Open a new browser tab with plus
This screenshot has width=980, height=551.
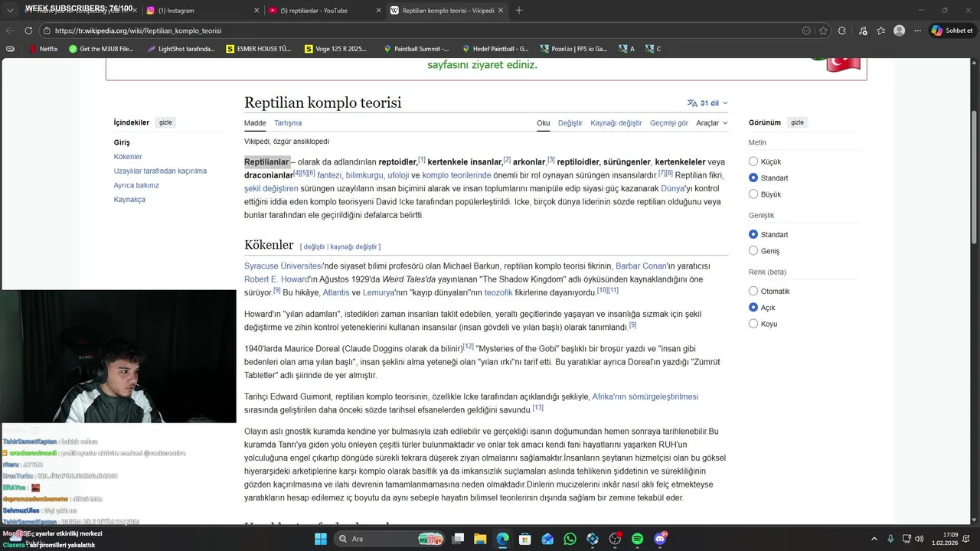[x=519, y=10]
